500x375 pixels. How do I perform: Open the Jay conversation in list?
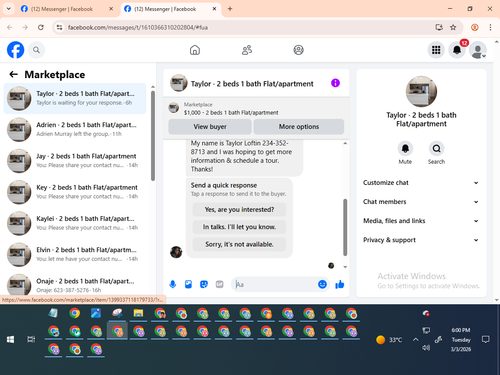[x=75, y=161]
